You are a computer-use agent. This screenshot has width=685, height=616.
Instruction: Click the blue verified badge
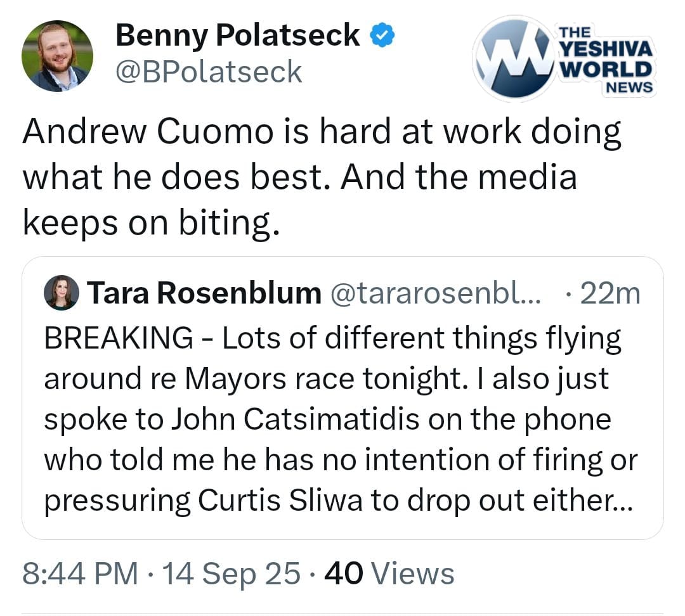(x=383, y=36)
